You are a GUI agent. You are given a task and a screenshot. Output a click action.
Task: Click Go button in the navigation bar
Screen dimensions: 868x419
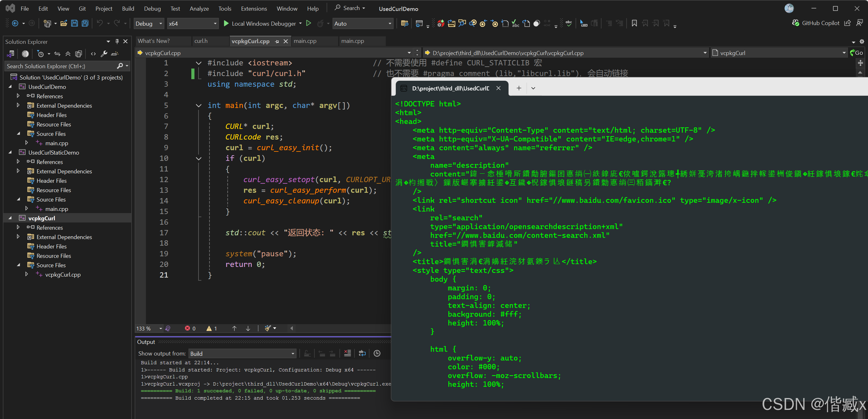click(x=856, y=53)
